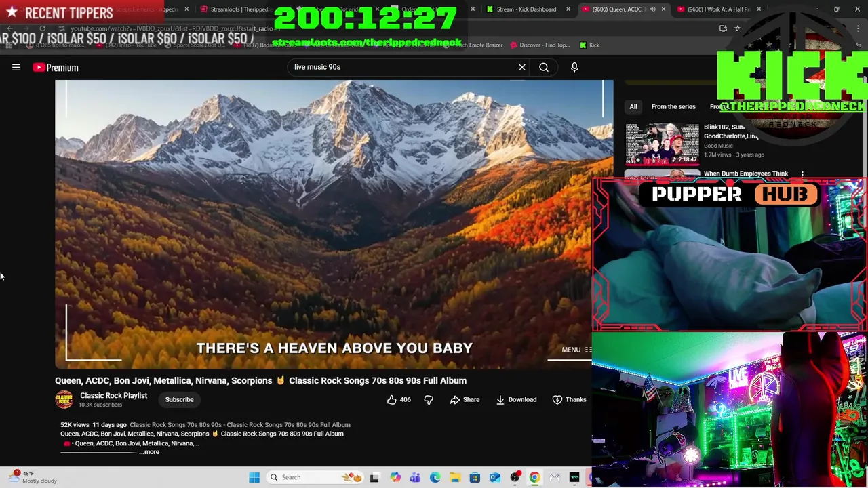The image size is (868, 488).
Task: Open game controller app on taskbar
Action: point(555,477)
